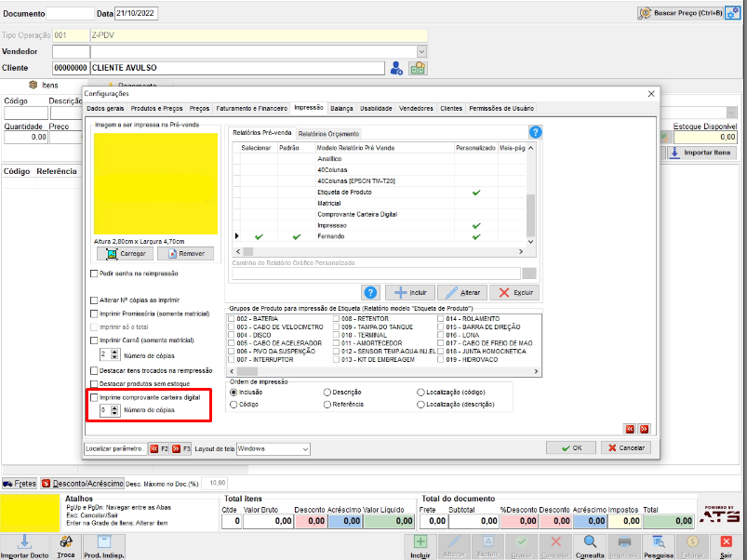Increase carteira digital Número de cópias spinner
The image size is (747, 560).
114,407
